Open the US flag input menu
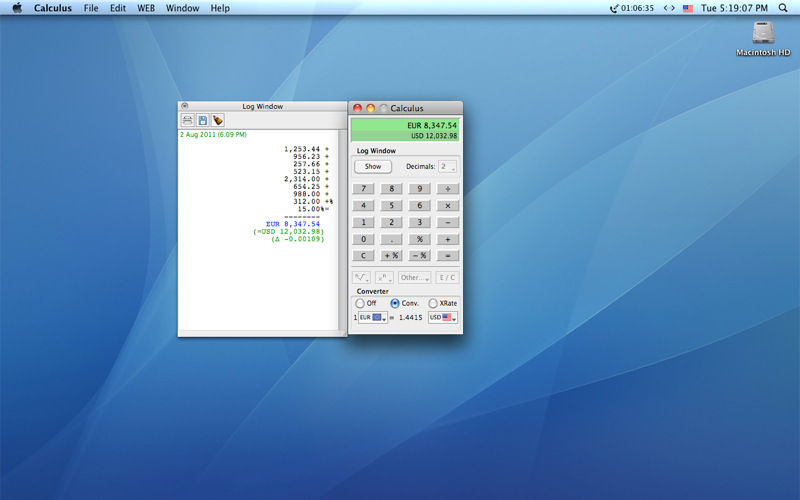The image size is (800, 500). click(688, 8)
